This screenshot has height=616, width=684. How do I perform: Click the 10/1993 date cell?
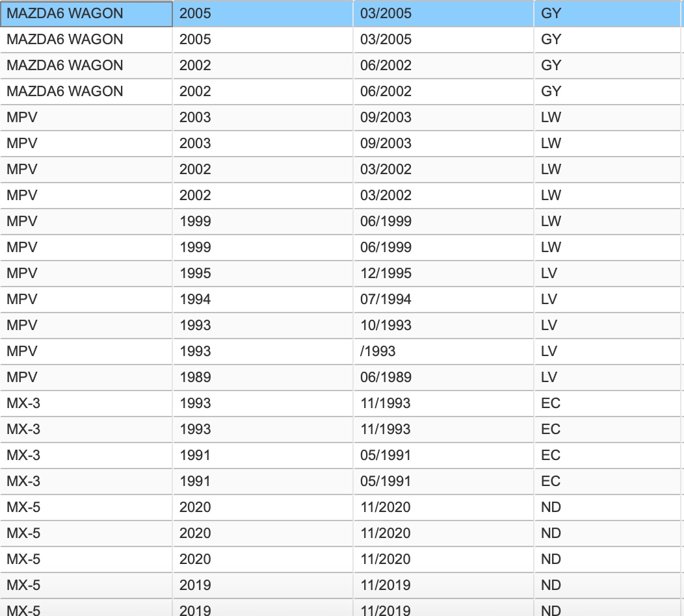pyautogui.click(x=443, y=326)
